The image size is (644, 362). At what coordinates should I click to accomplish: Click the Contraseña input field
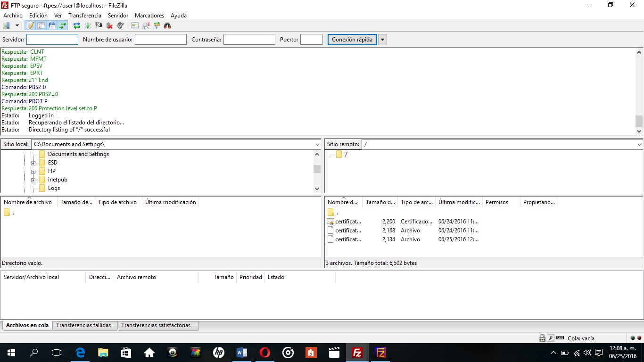pos(249,39)
